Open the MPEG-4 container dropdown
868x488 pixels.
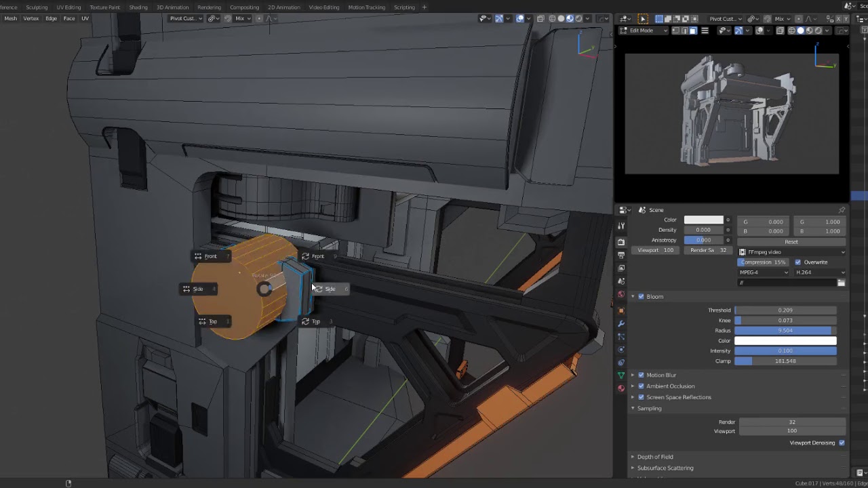tap(764, 272)
